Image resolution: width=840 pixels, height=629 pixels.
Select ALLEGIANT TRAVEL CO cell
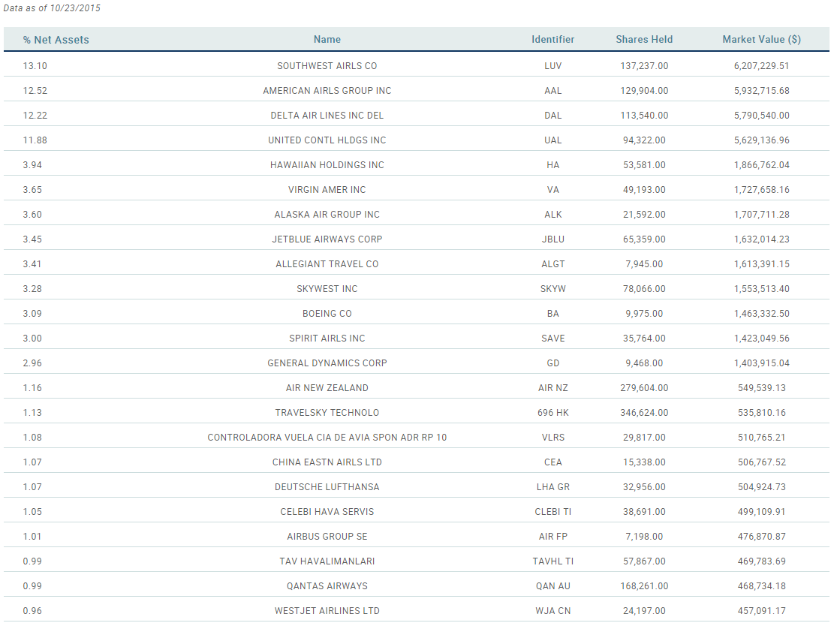click(x=327, y=263)
